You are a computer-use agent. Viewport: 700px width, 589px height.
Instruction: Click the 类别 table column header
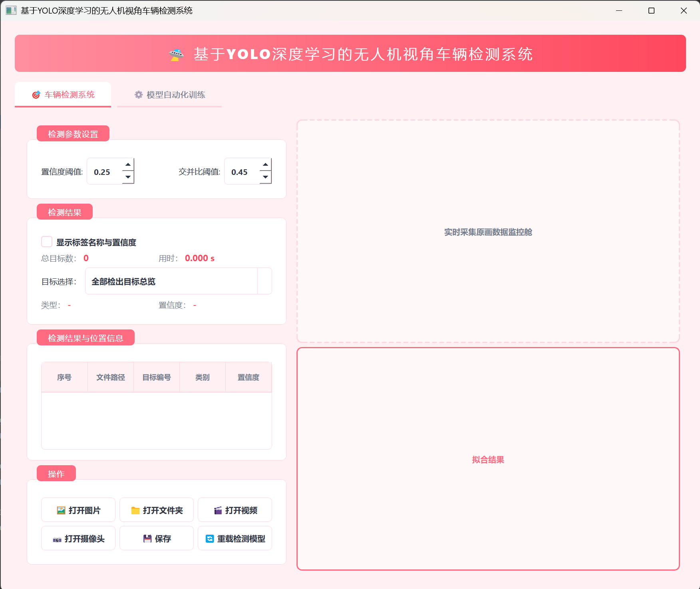tap(202, 377)
